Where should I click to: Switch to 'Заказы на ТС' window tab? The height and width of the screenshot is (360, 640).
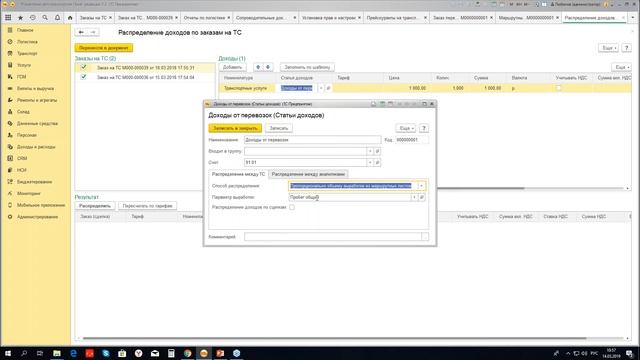tap(93, 18)
